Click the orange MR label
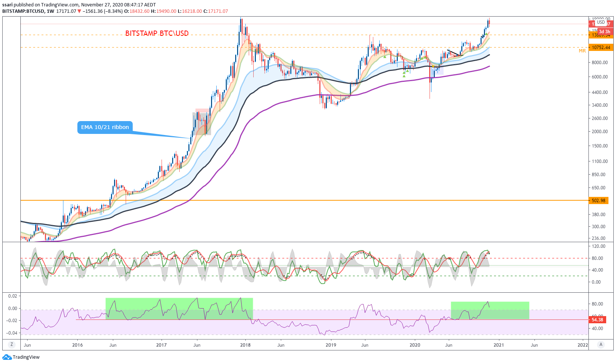This screenshot has width=616, height=364. click(x=582, y=51)
